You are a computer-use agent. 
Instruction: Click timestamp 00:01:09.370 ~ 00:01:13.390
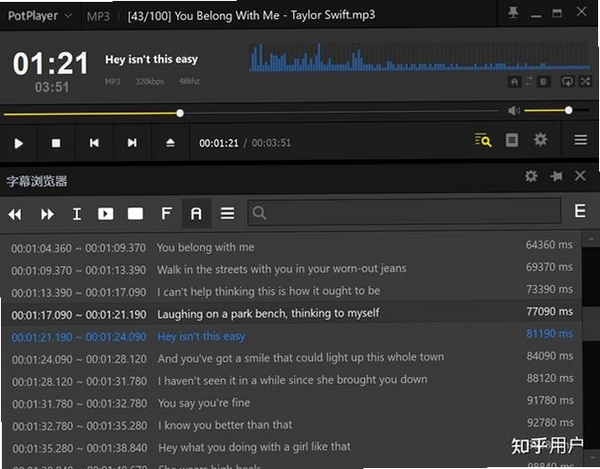pos(78,270)
